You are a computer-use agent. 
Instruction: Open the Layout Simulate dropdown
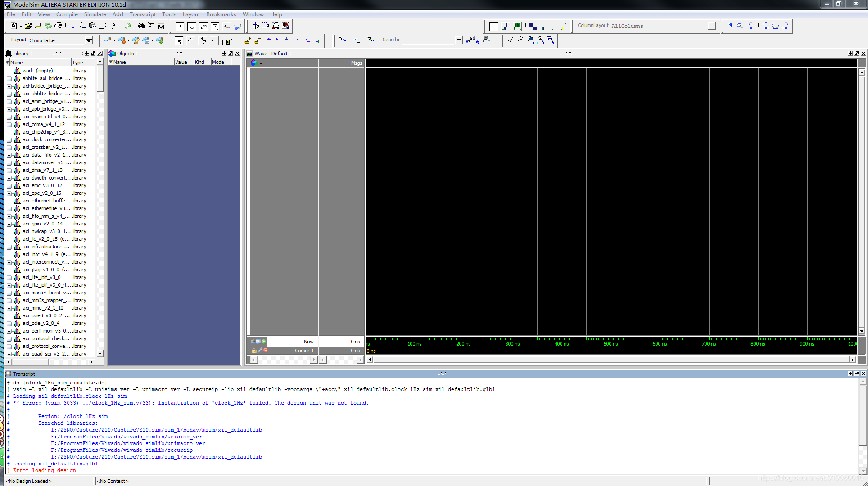[x=89, y=40]
